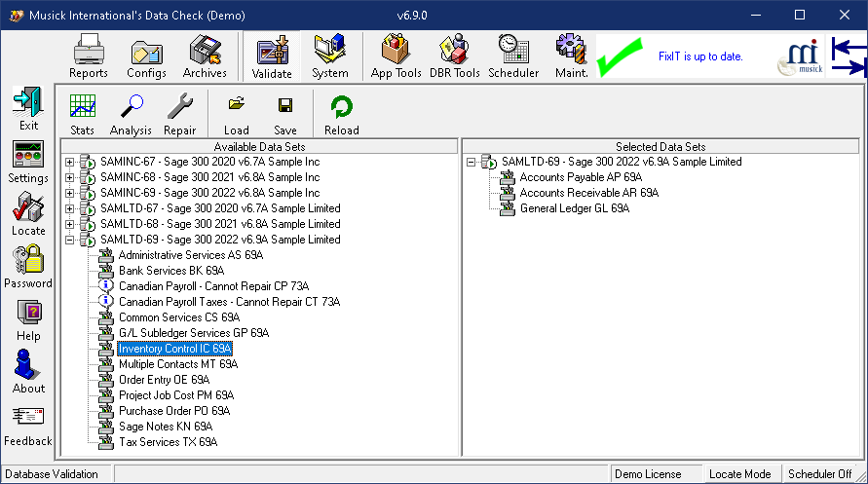Select Administrative Services AS 69A
Image resolution: width=868 pixels, height=484 pixels.
pyautogui.click(x=191, y=255)
